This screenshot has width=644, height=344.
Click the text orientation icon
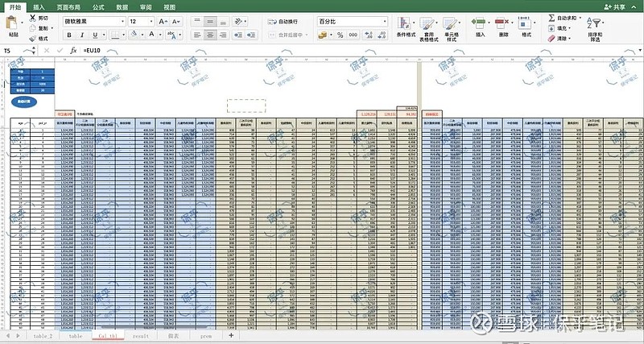tap(237, 22)
